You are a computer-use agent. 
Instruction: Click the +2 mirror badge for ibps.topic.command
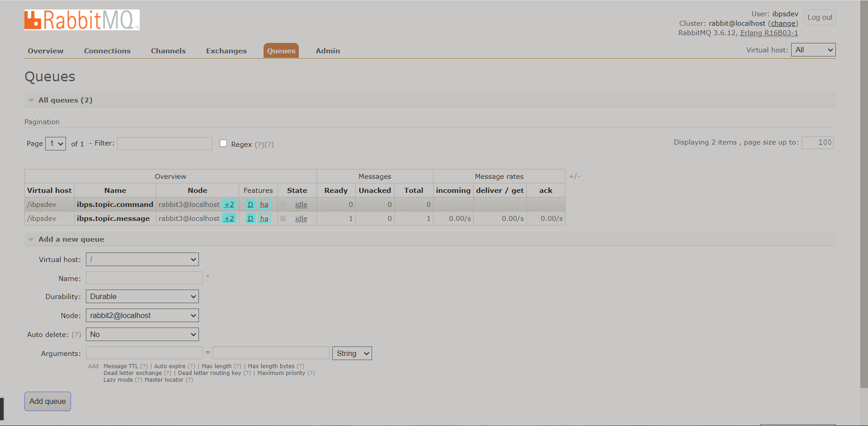pos(229,205)
